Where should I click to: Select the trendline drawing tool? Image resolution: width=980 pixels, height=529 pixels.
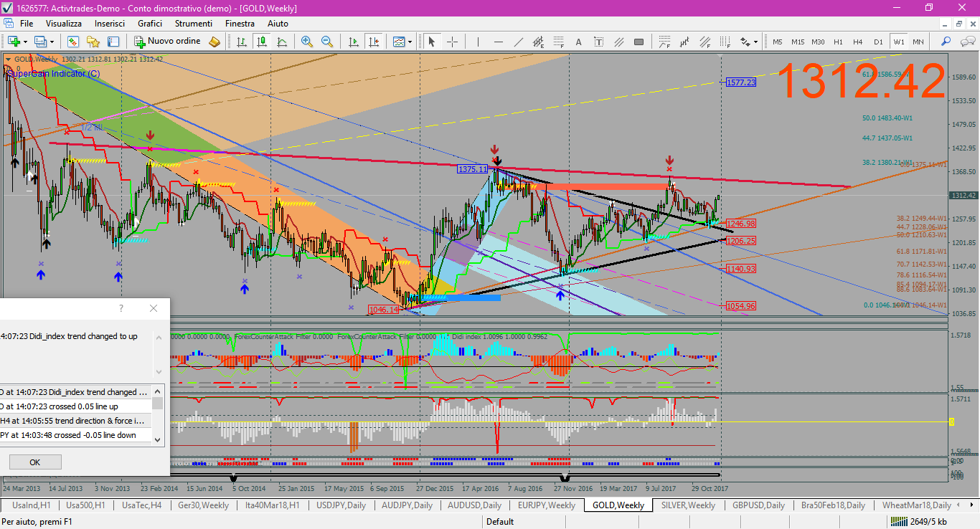coord(518,42)
